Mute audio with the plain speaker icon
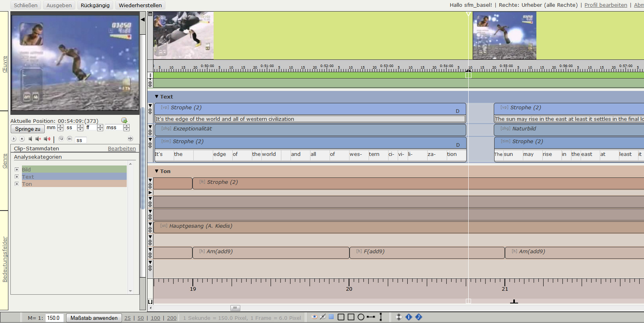Viewport: 644px width, 323px height. (30, 139)
